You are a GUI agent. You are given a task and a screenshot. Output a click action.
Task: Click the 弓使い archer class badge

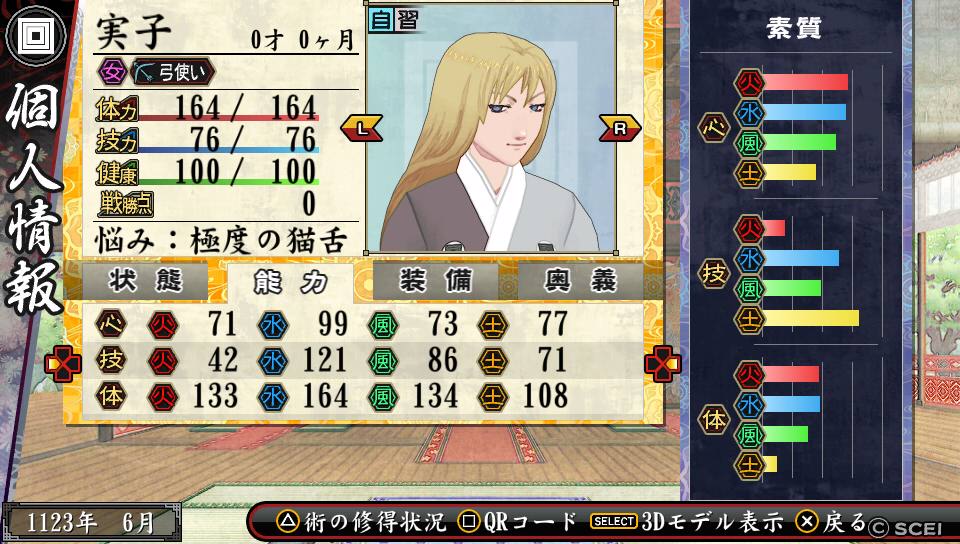173,72
